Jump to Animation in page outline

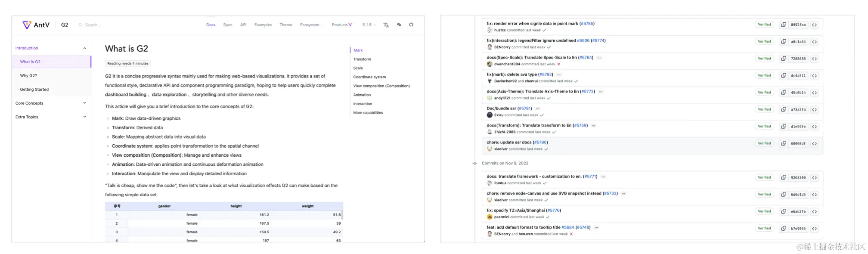362,95
